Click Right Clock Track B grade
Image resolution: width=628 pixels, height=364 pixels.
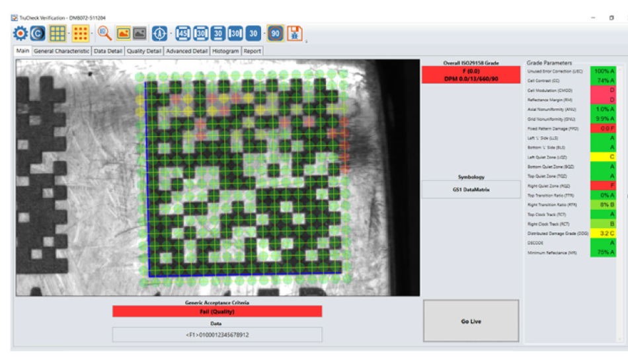click(603, 224)
